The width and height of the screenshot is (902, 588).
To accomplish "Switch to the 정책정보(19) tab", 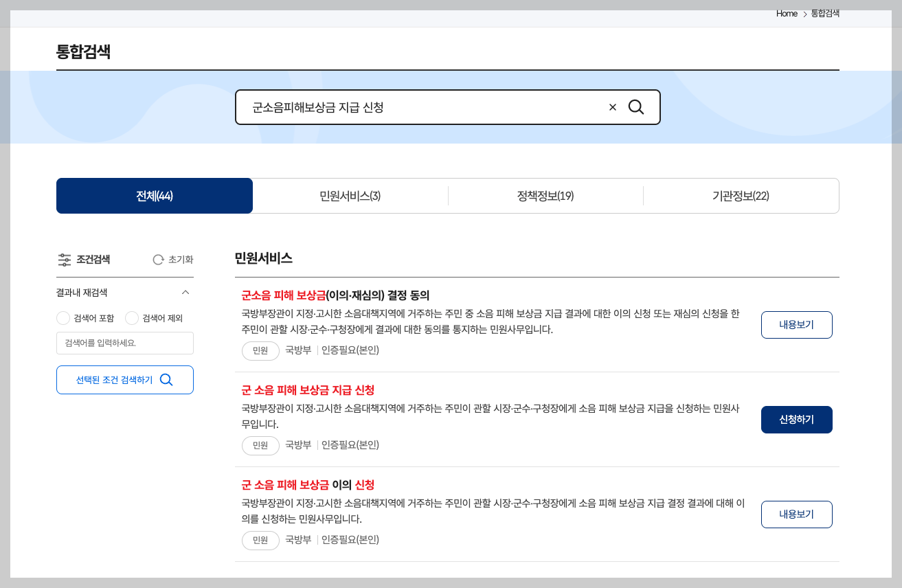I will [545, 196].
